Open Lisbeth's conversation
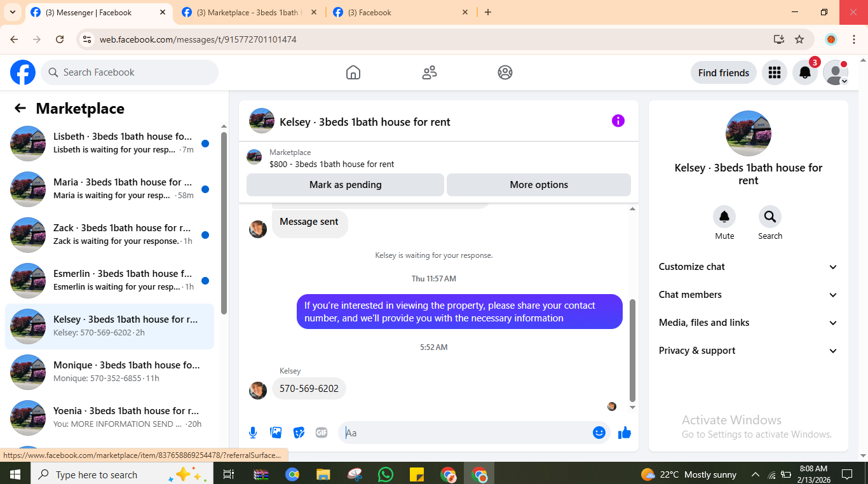This screenshot has width=868, height=484. [x=109, y=144]
